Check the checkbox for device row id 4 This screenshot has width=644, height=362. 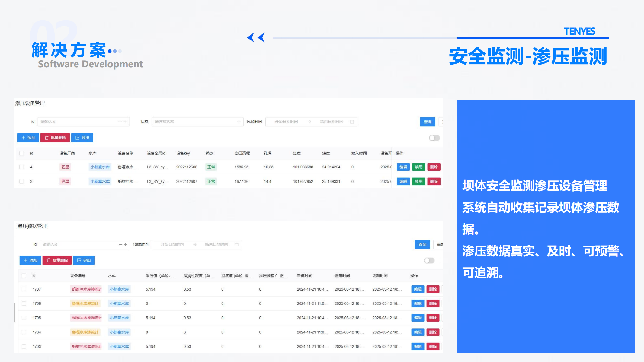click(22, 167)
